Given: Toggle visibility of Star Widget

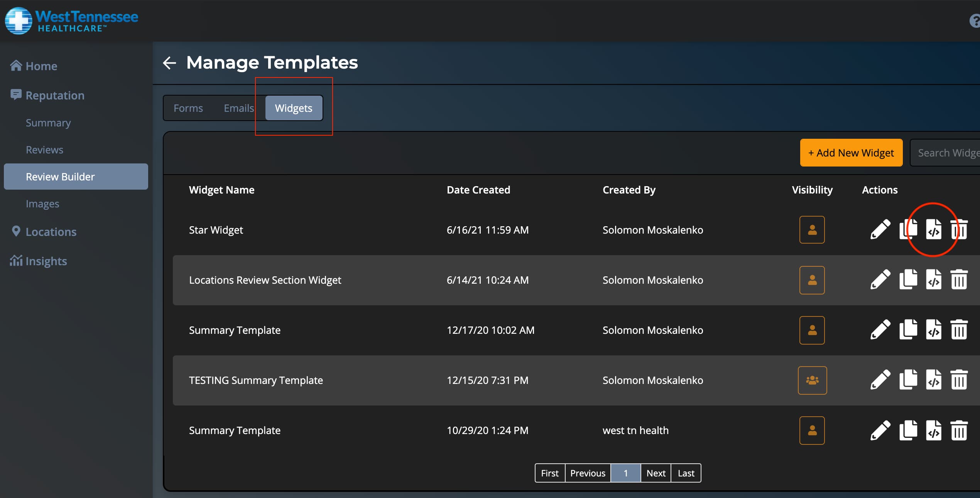Looking at the screenshot, I should tap(812, 230).
